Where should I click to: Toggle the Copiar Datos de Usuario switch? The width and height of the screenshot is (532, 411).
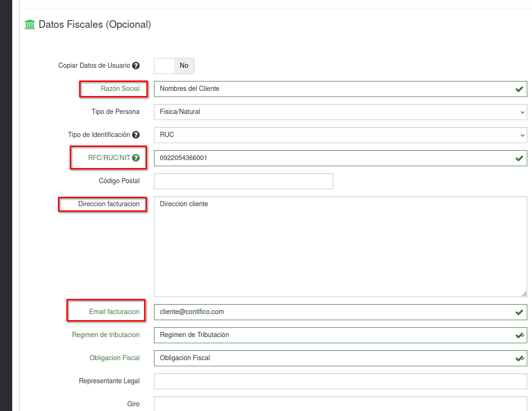(x=174, y=66)
